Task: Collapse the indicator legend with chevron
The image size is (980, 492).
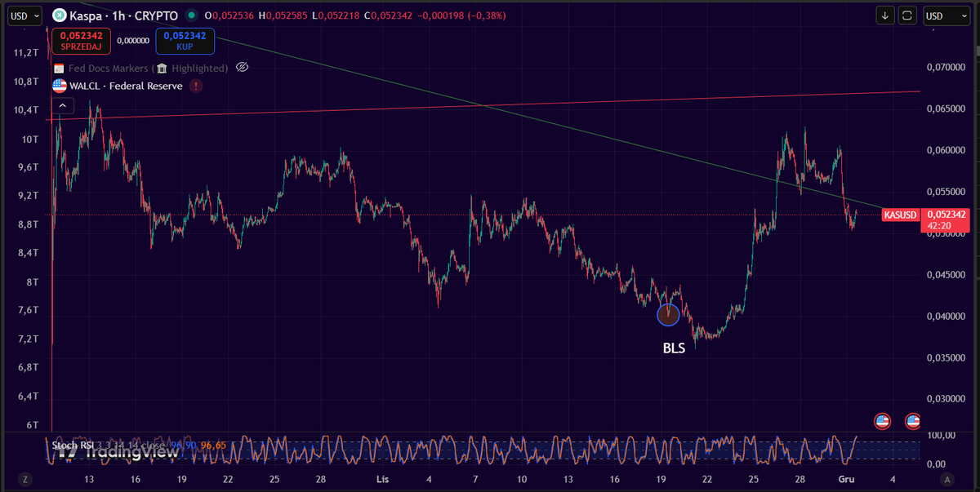Action: (62, 104)
